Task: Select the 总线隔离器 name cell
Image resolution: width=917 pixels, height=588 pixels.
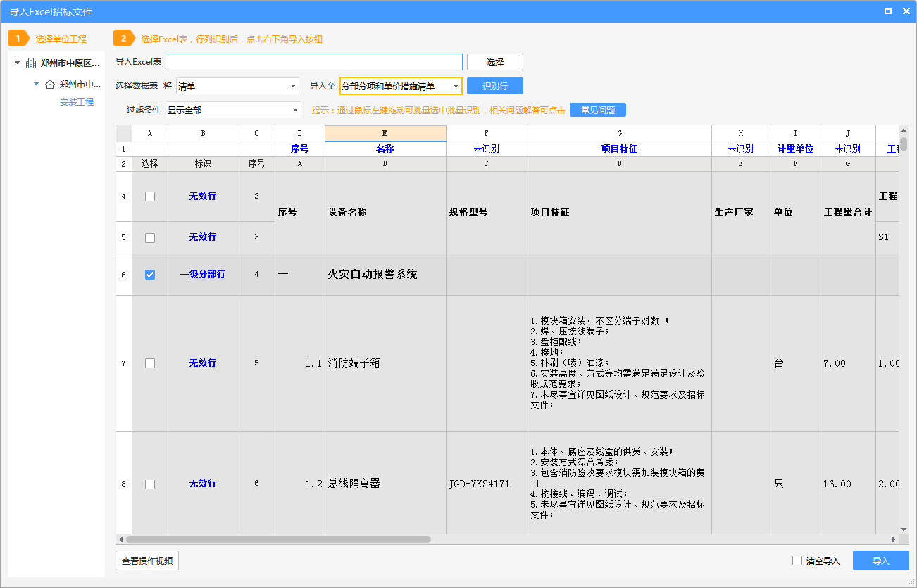Action: [385, 484]
